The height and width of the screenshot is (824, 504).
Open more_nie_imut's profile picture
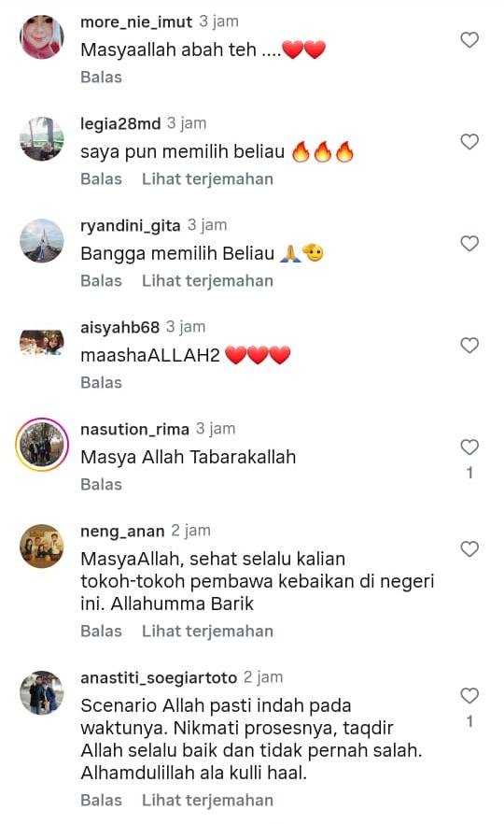tap(42, 37)
